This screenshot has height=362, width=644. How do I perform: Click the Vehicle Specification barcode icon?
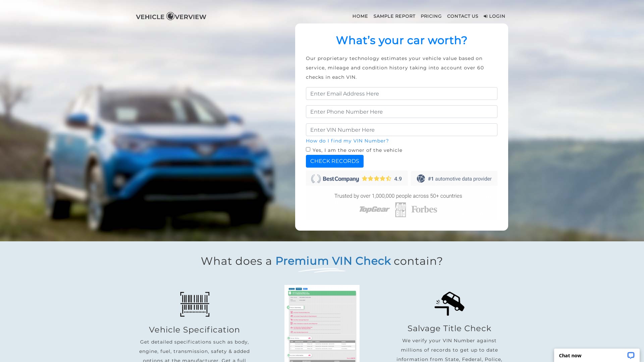point(194,304)
